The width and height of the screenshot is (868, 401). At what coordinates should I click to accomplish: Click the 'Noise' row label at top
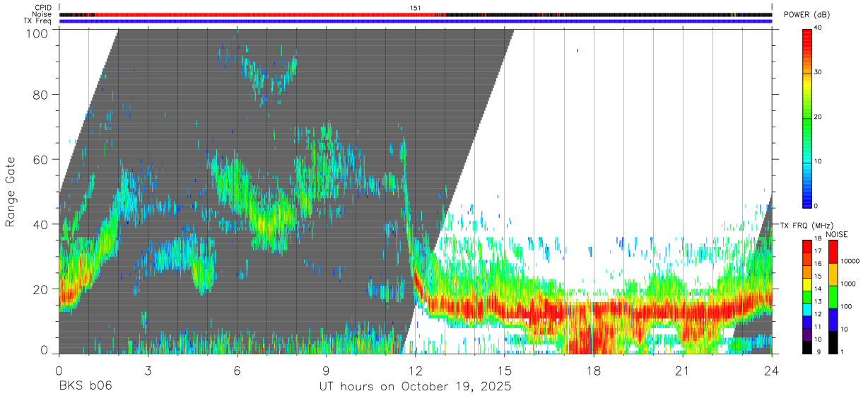[42, 14]
